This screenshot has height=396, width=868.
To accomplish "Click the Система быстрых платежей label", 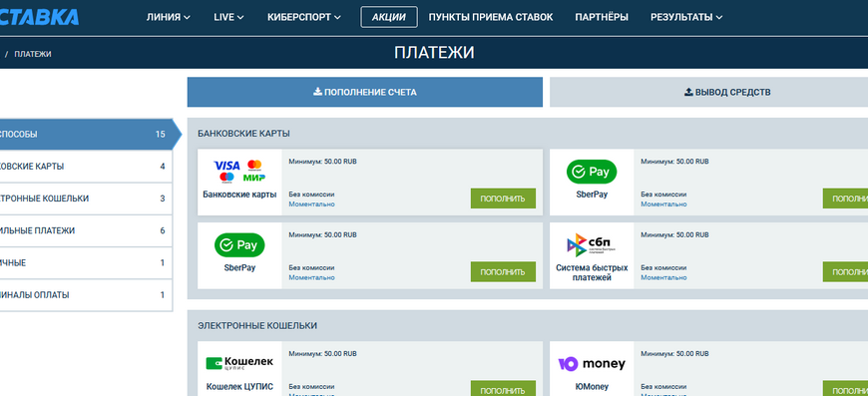I will pos(592,272).
